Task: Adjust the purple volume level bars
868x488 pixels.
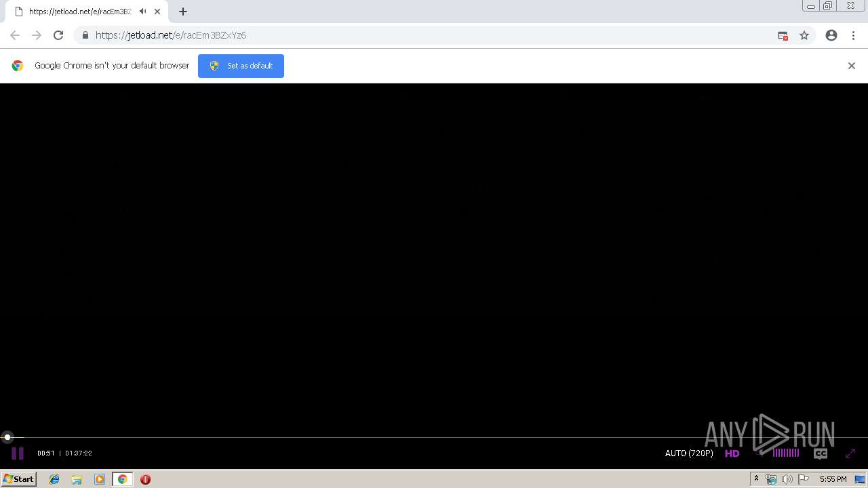Action: pos(786,453)
